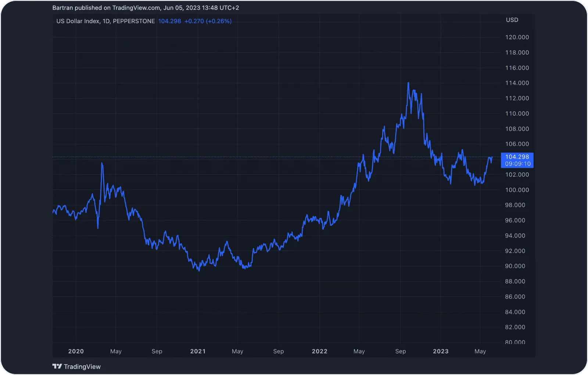Viewport: 588px width, 375px height.
Task: Click the 102.000 price axis label
Action: [517, 175]
